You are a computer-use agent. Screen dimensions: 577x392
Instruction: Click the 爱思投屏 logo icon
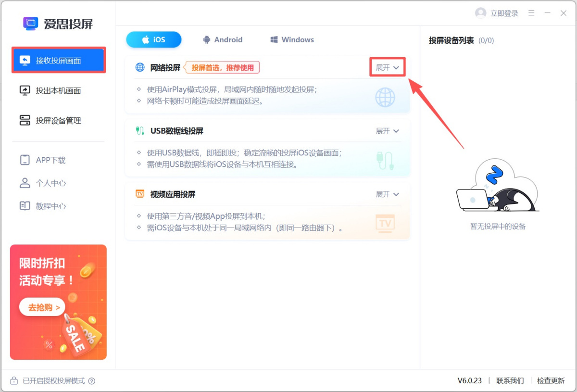(31, 24)
